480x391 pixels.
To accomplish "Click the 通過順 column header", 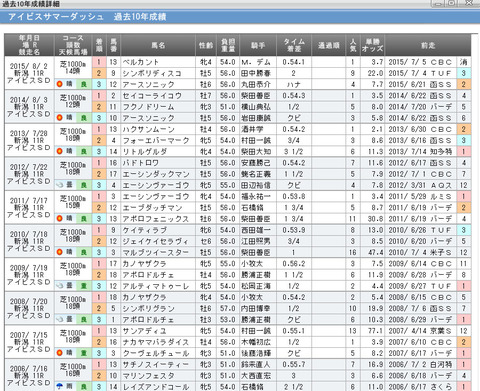I will click(x=329, y=45).
